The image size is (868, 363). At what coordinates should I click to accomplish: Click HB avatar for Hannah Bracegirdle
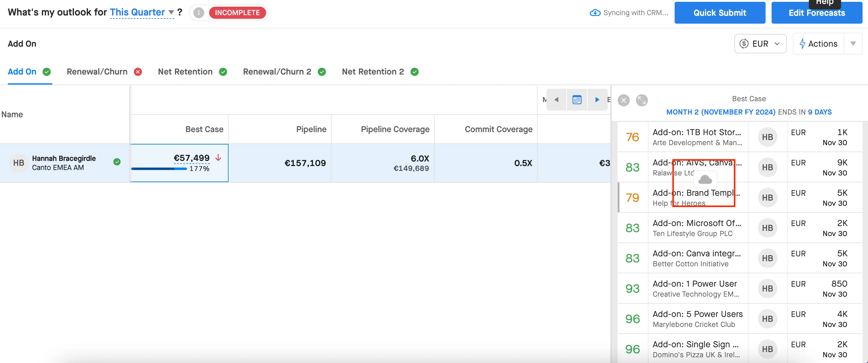point(18,163)
